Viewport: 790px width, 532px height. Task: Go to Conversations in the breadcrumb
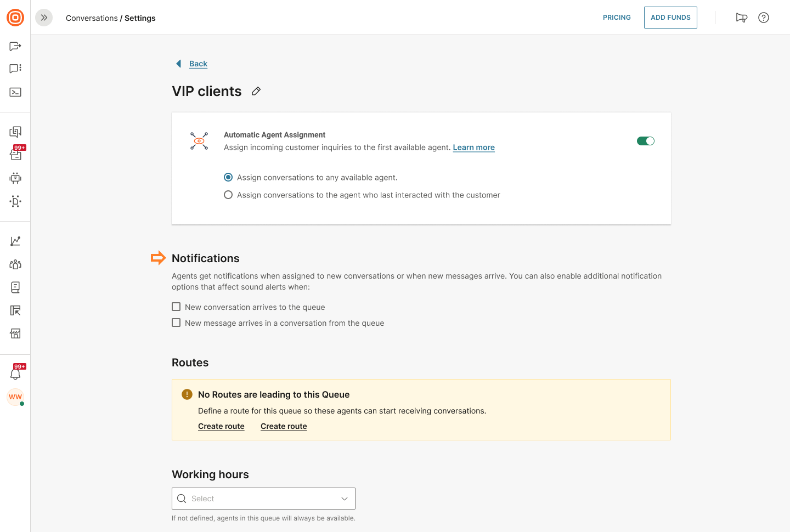[92, 18]
